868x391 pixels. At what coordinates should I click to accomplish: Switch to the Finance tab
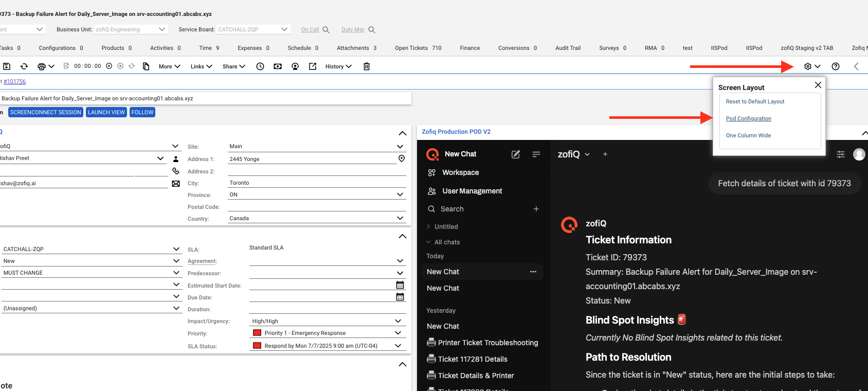click(x=470, y=48)
